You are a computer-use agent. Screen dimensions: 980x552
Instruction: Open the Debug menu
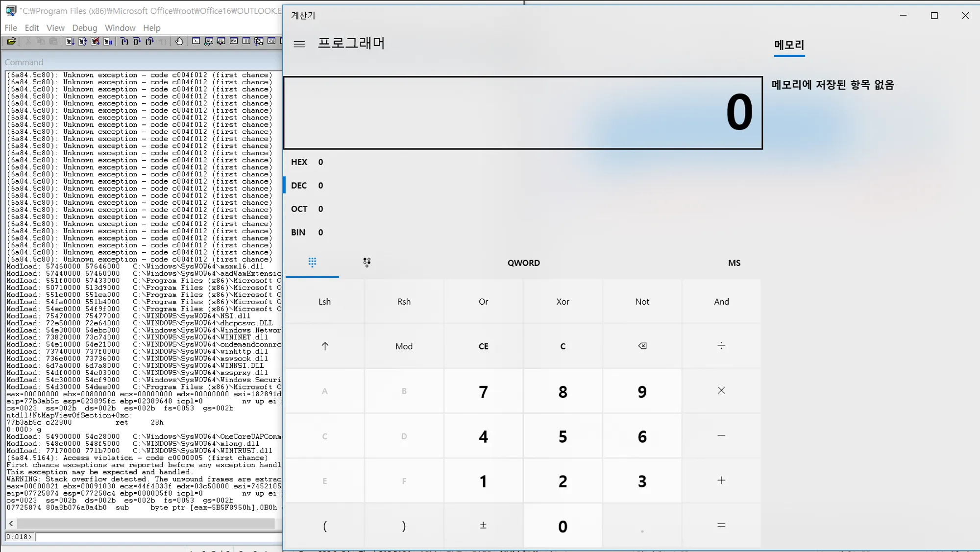[x=84, y=28]
